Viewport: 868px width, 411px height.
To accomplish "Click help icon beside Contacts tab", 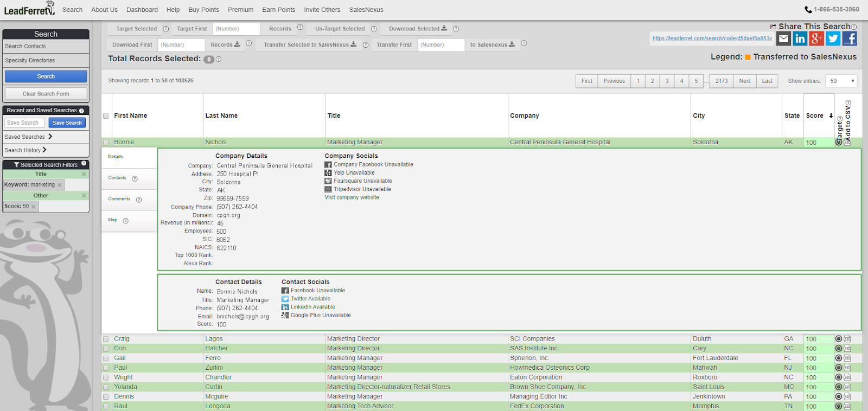I will [x=135, y=178].
